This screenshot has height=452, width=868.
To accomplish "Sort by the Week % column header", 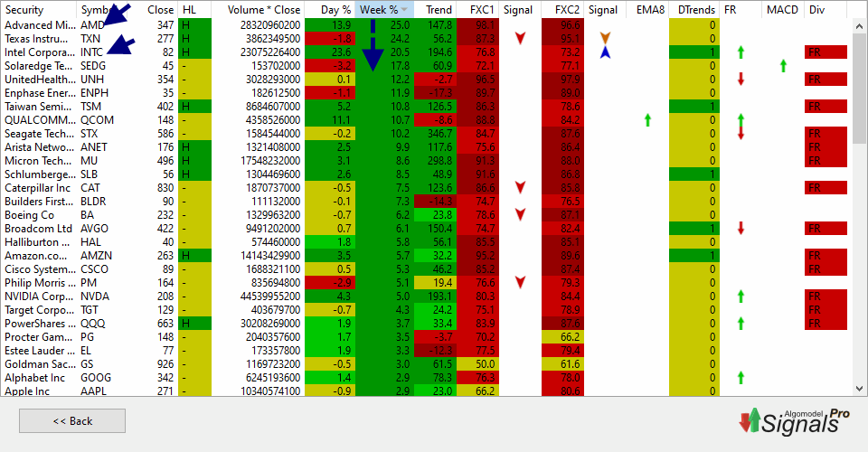I will 383,9.
